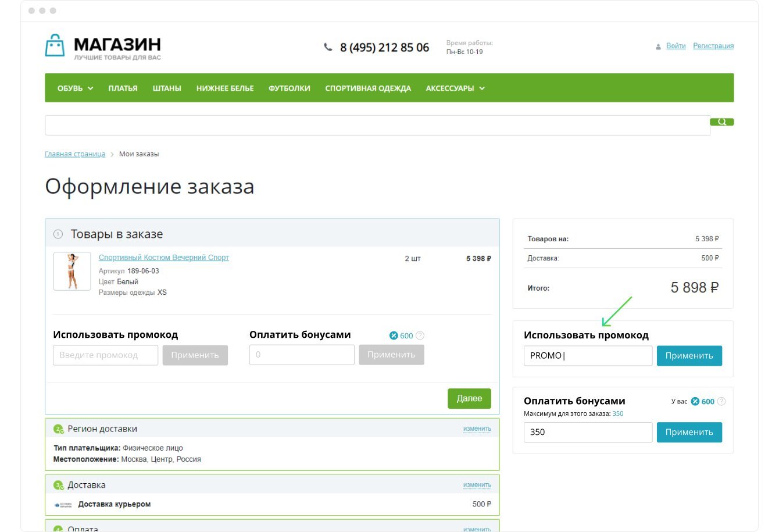Open the ПЛАТЬЯ category

pyautogui.click(x=123, y=88)
